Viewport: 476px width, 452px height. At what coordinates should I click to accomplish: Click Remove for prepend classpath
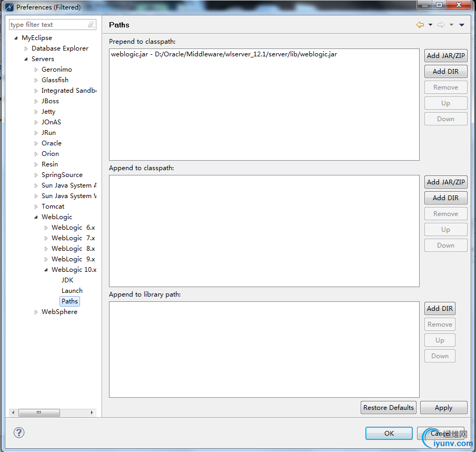pyautogui.click(x=445, y=87)
